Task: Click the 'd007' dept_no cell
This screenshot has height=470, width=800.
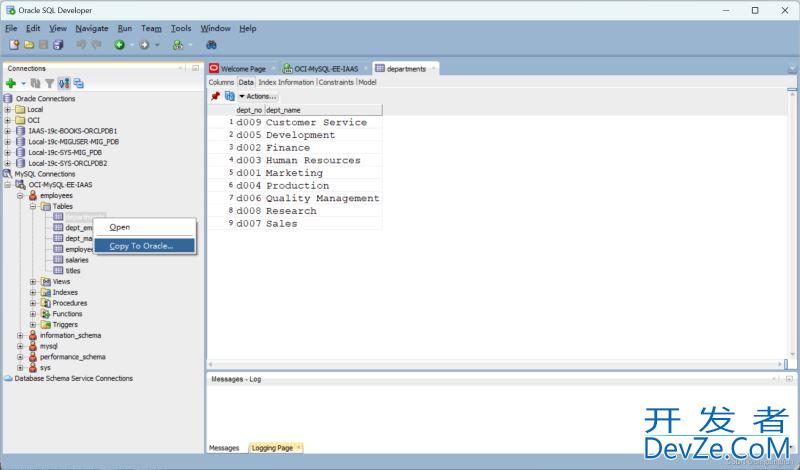Action: (x=249, y=224)
